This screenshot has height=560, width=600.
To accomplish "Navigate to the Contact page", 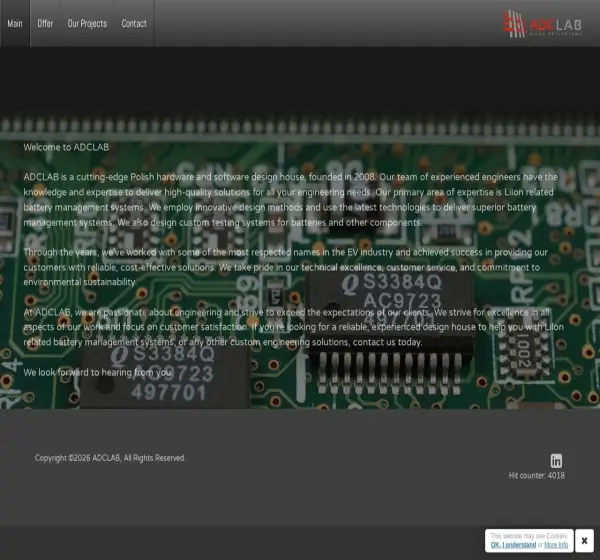I will (x=134, y=23).
